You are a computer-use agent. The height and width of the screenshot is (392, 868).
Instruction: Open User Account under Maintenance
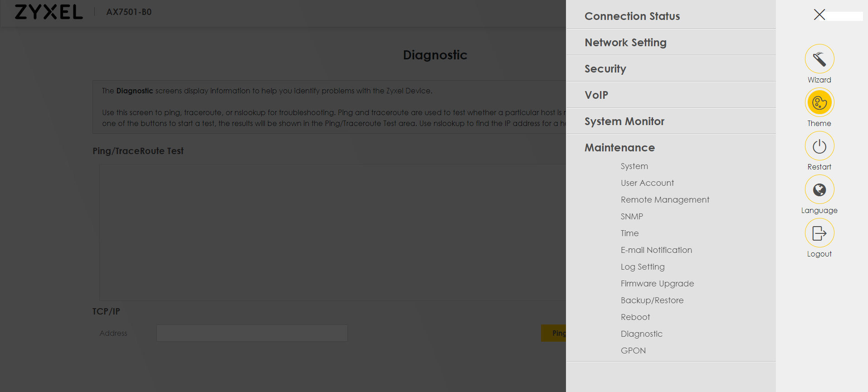point(647,183)
